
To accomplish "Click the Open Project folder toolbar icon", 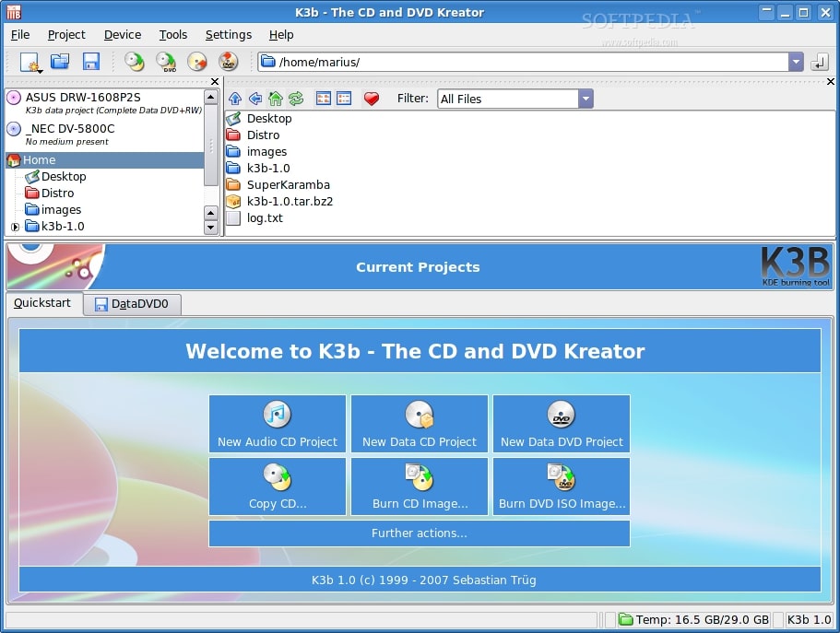I will 60,62.
